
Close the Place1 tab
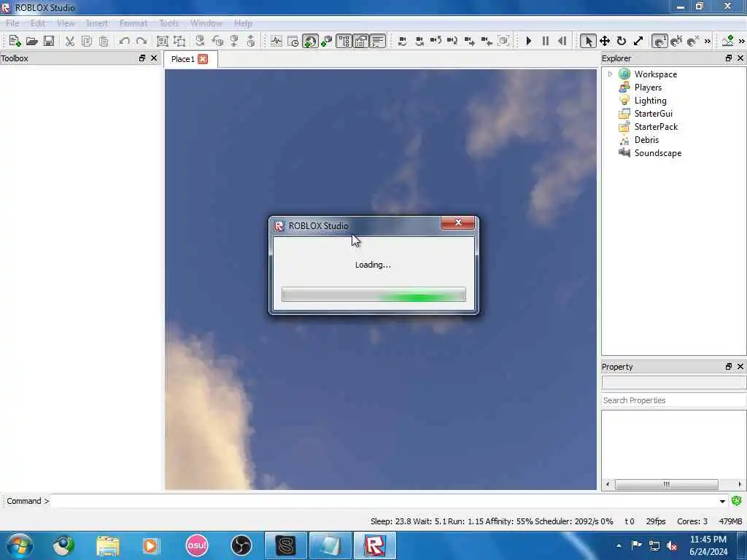tap(203, 59)
